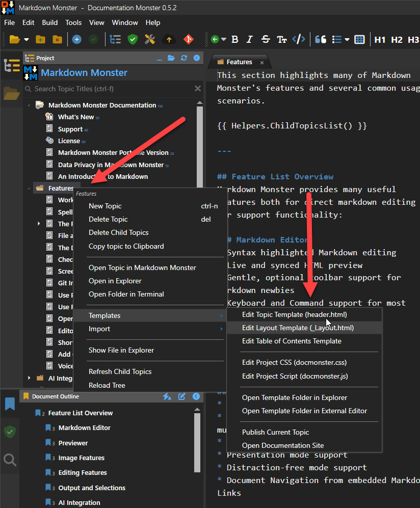Open the Tools menu
420x508 pixels.
point(73,23)
